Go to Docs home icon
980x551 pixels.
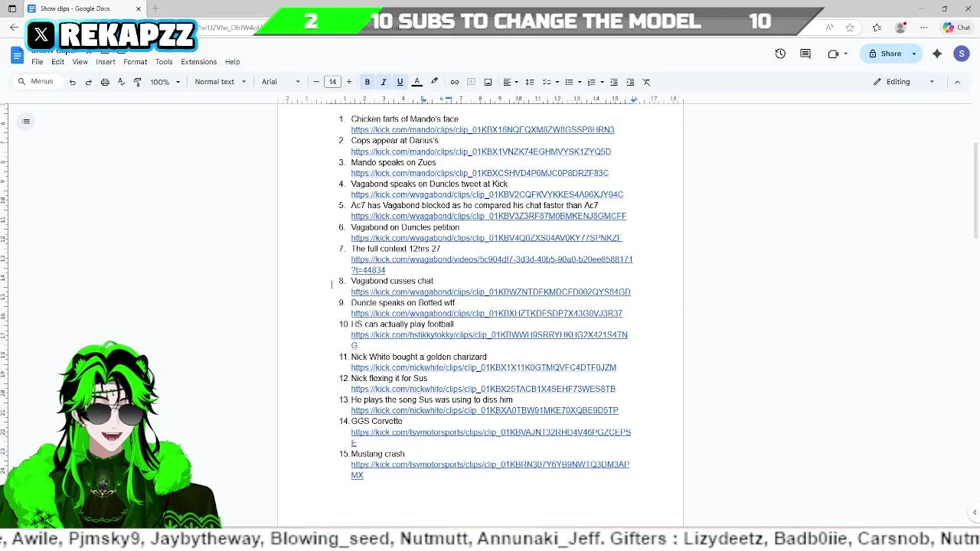pos(17,54)
